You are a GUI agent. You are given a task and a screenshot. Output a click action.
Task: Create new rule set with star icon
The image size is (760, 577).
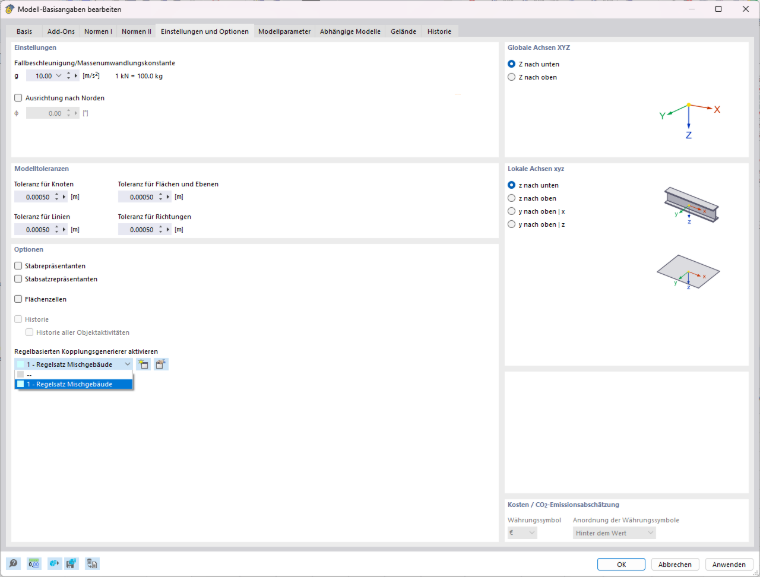pyautogui.click(x=143, y=364)
